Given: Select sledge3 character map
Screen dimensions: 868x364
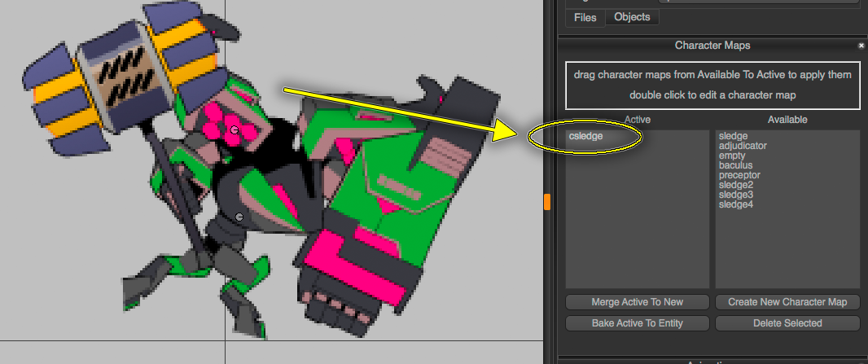Looking at the screenshot, I should point(735,195).
